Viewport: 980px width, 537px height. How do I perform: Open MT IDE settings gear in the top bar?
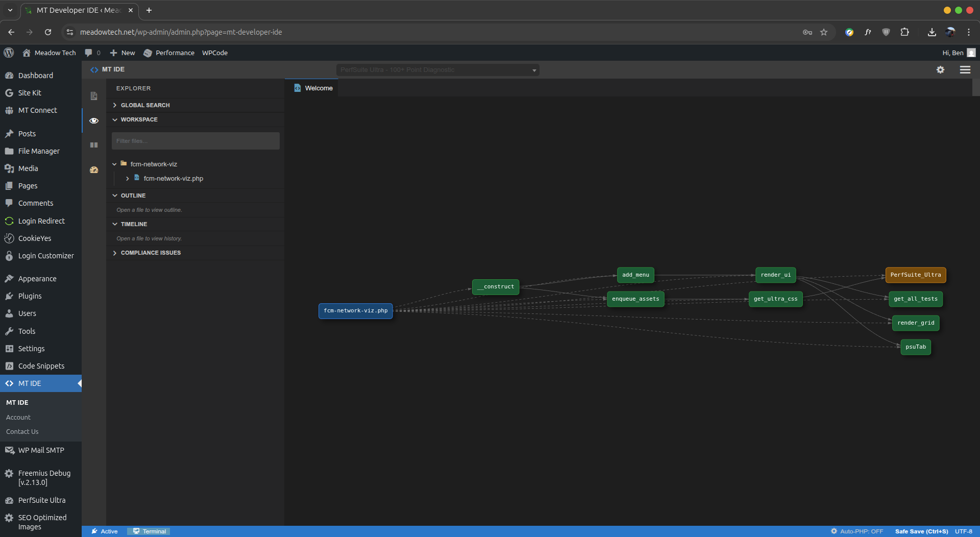tap(940, 70)
